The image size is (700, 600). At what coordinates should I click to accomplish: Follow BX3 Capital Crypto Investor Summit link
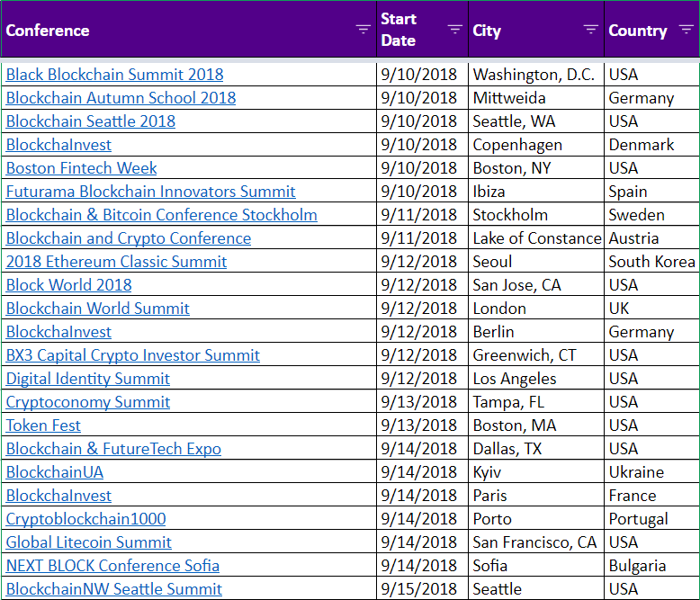[132, 355]
